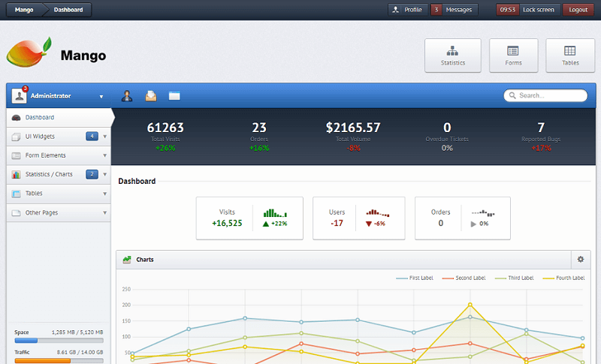The height and width of the screenshot is (364, 601).
Task: Click the UI Widgets icon in sidebar
Action: tap(16, 137)
